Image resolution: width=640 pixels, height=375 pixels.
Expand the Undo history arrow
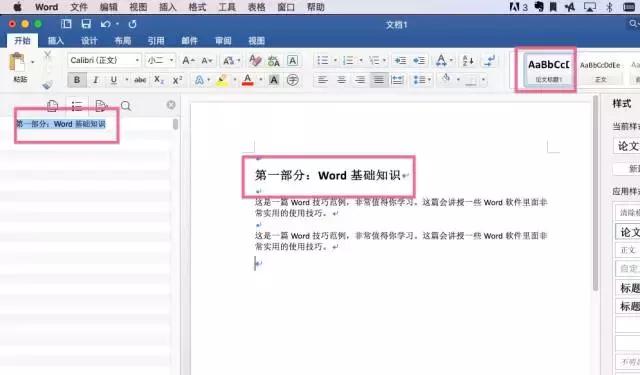point(117,24)
